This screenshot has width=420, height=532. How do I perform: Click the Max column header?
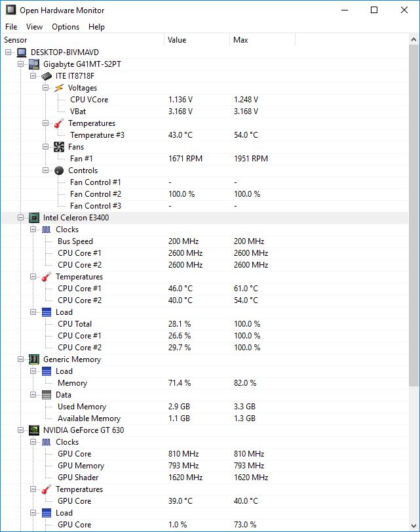(262, 40)
